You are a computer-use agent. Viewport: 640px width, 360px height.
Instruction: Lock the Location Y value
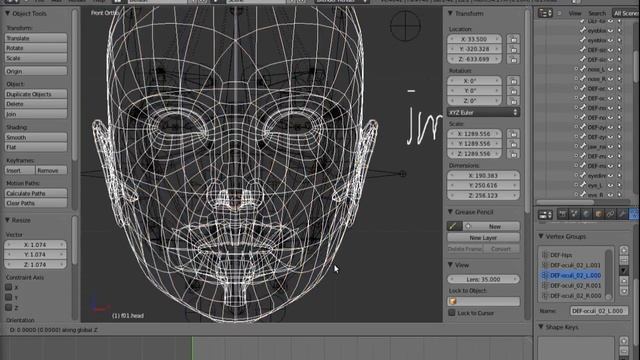pos(513,49)
